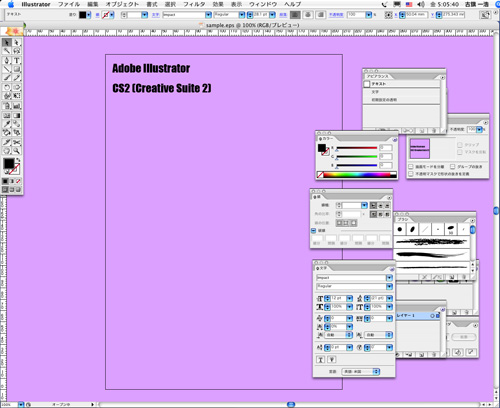Screen dimensions: 500x408
Task: Open the フィルタ (Filter) menu
Action: (194, 4)
